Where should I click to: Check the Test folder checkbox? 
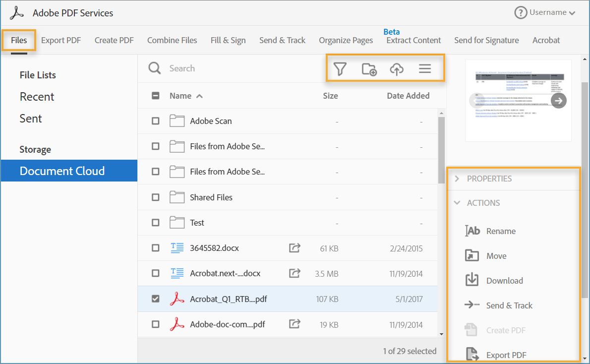pos(155,223)
